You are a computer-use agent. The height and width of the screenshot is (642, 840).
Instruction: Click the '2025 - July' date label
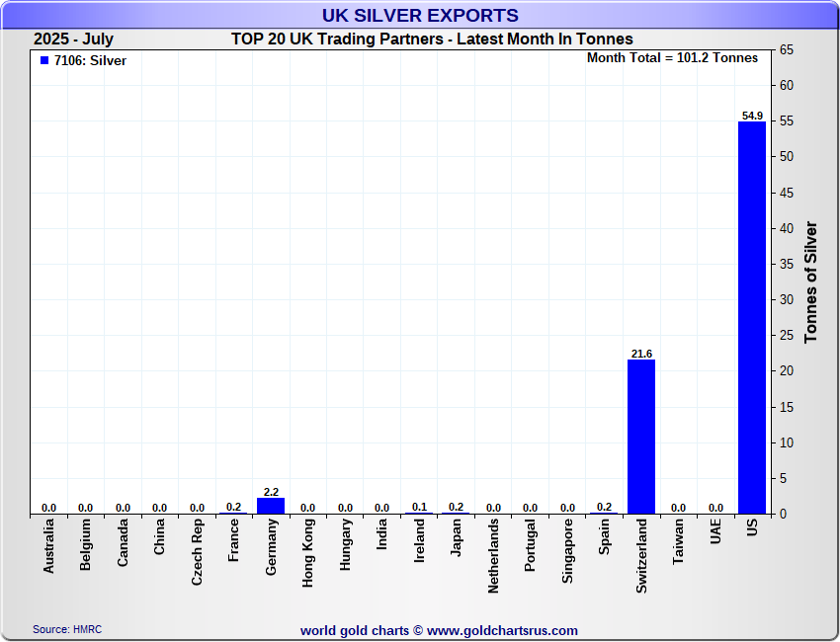[x=73, y=40]
